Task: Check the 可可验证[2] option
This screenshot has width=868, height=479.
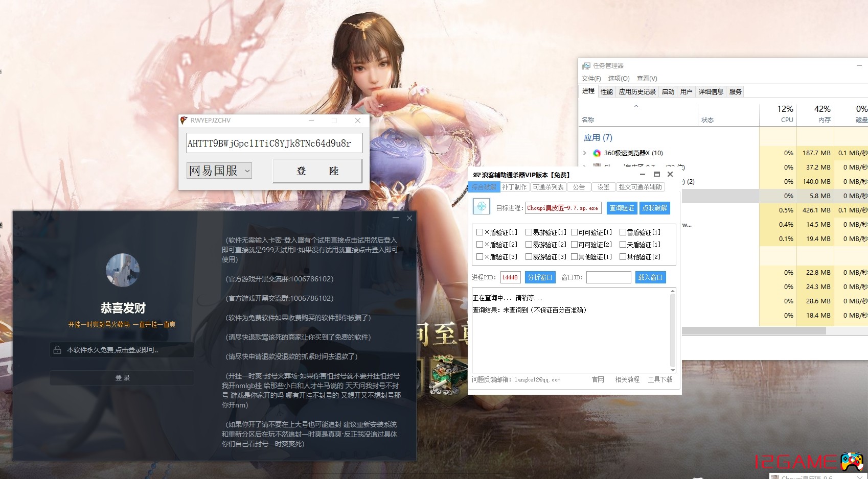Action: tap(574, 245)
